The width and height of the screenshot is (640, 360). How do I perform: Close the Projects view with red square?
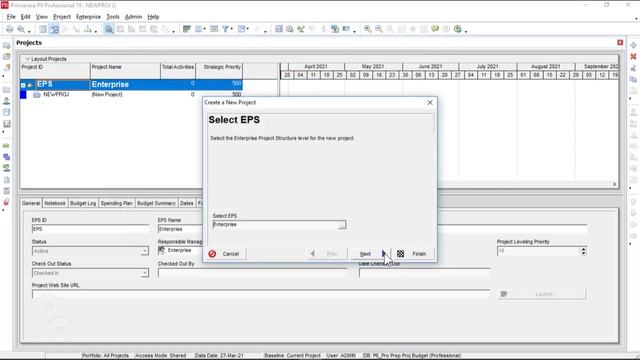[620, 42]
